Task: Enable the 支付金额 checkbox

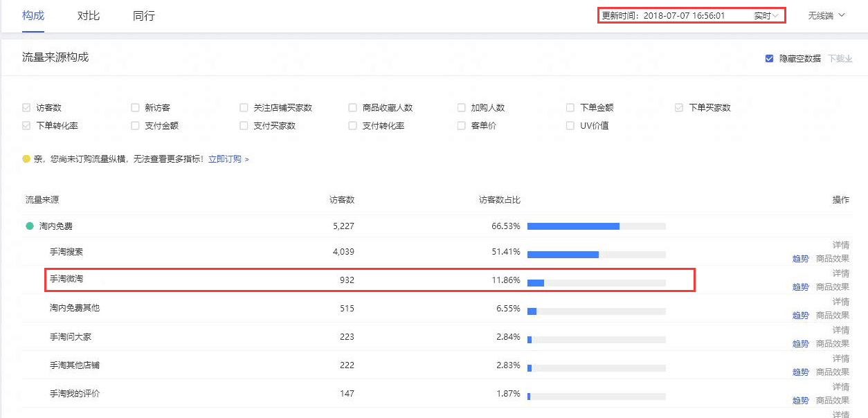Action: (135, 126)
